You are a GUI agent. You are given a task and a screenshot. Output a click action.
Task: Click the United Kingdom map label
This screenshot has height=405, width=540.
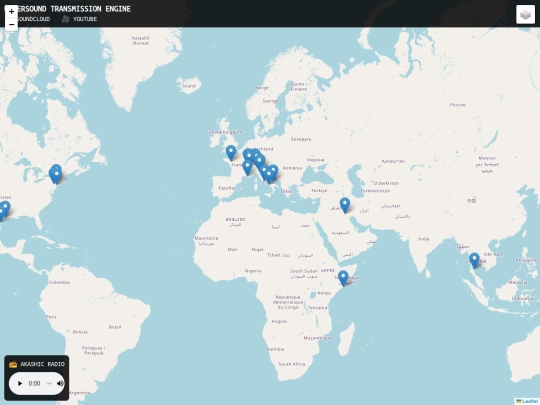coord(224,132)
